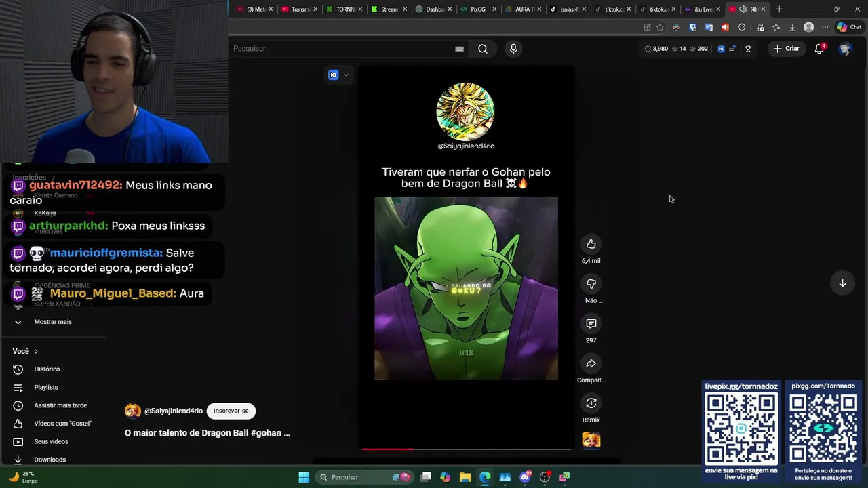The image size is (868, 488).
Task: Dislike the Short (Não gostei button)
Action: 591,284
